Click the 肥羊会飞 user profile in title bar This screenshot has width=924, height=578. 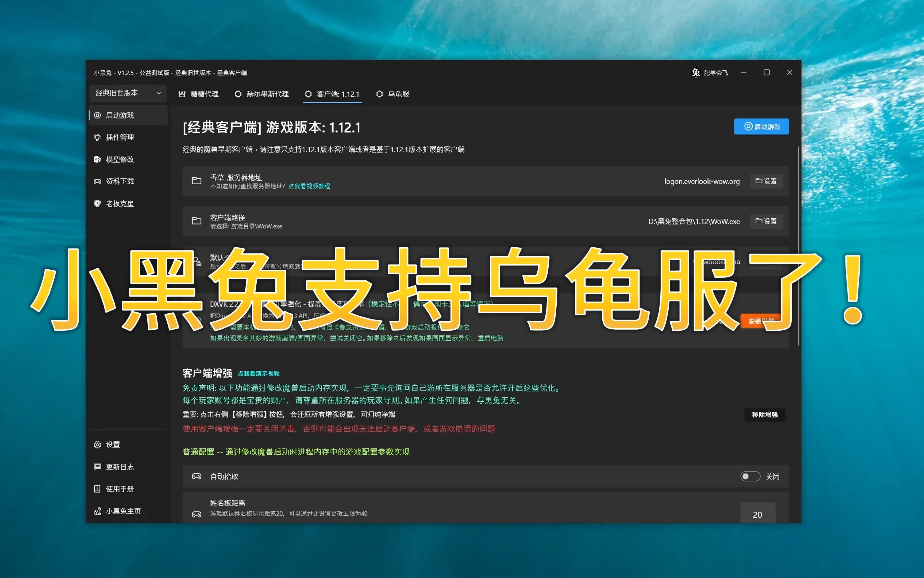coord(710,73)
